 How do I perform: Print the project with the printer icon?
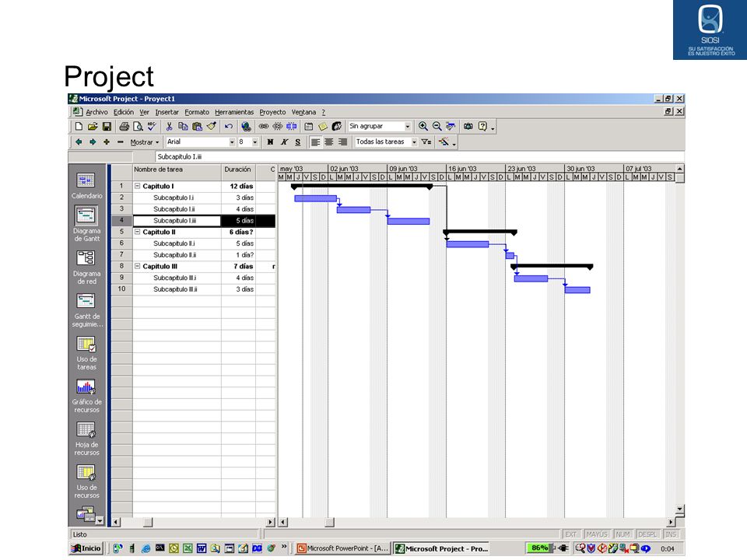coord(124,126)
